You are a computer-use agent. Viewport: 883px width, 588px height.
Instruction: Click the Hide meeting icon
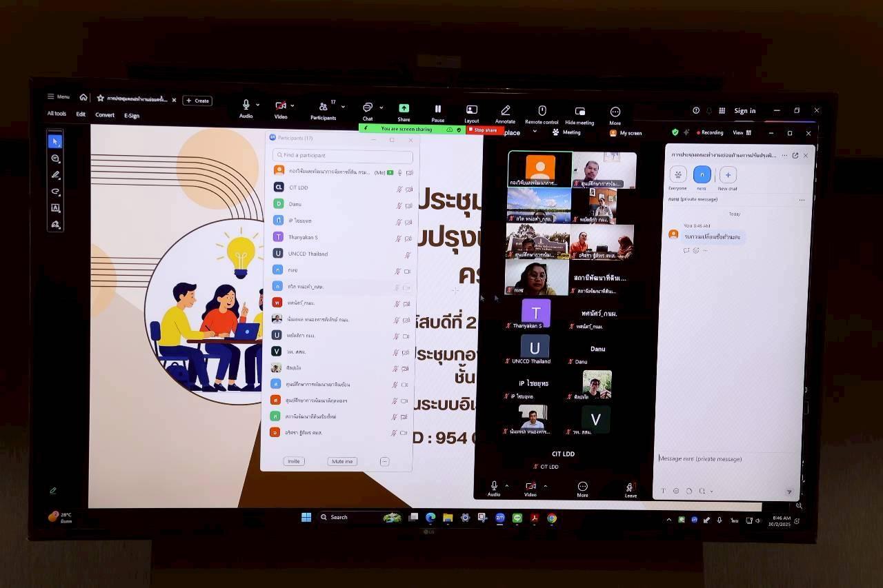(x=579, y=112)
